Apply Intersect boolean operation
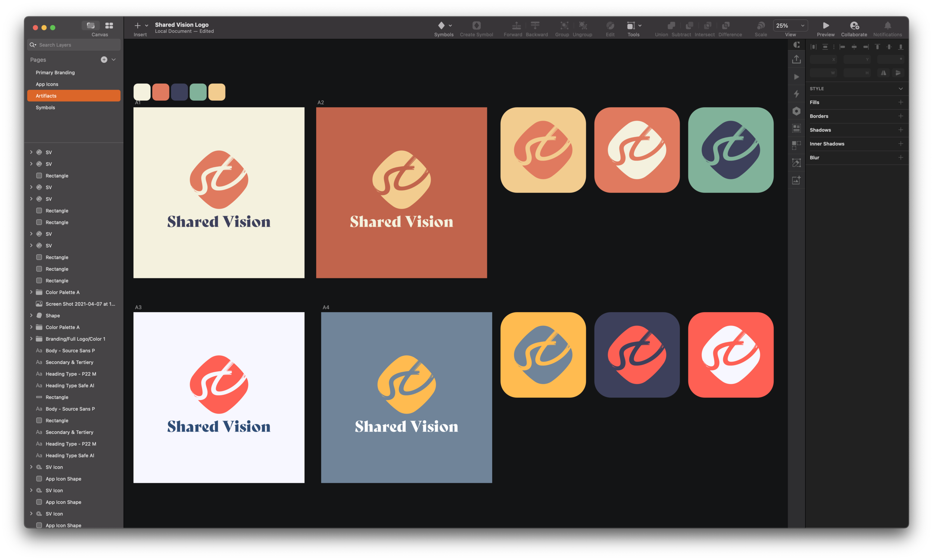Screen dimensions: 933x560 [x=707, y=25]
